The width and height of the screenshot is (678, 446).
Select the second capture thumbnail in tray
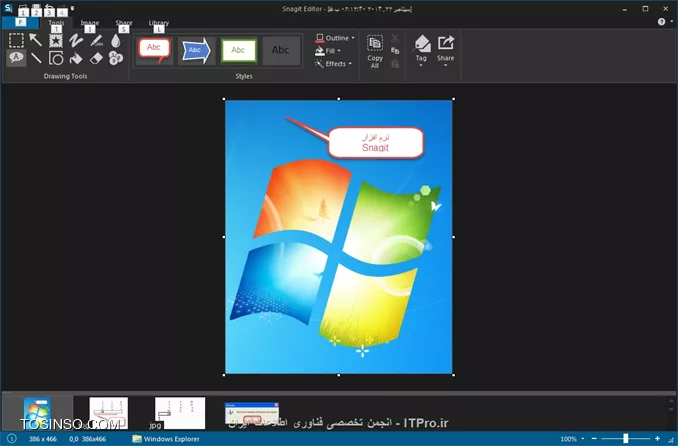click(x=109, y=413)
